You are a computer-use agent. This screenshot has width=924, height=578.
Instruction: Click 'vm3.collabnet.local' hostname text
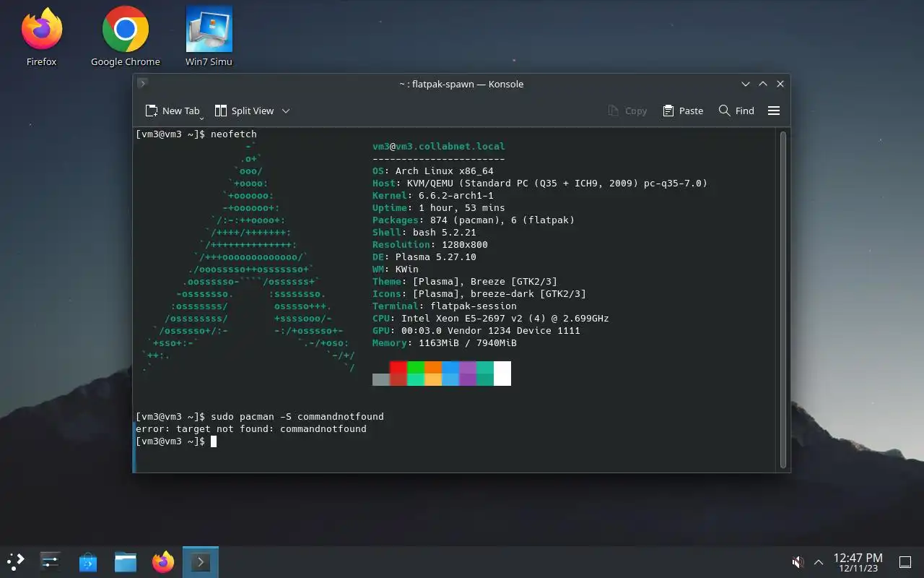pyautogui.click(x=450, y=146)
